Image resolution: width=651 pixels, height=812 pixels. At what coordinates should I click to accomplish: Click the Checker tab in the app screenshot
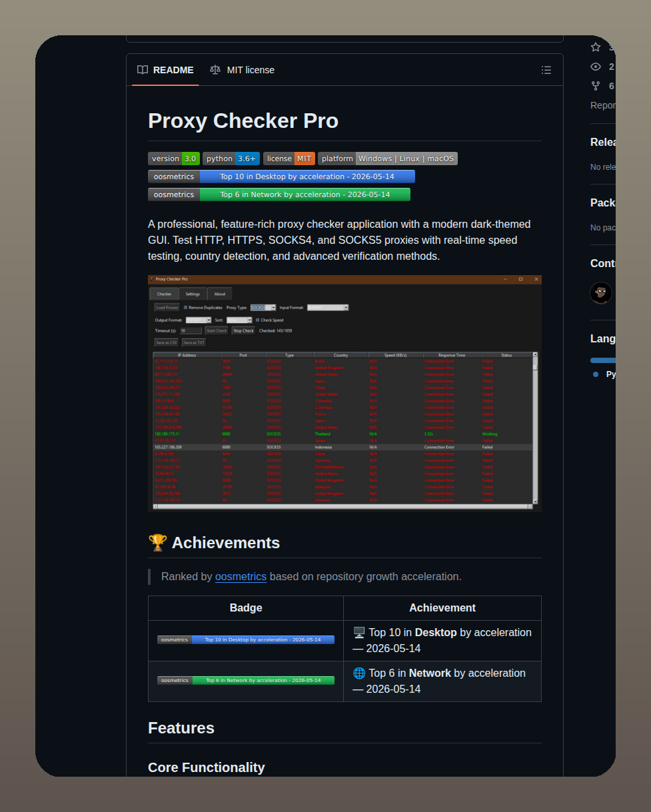coord(164,294)
